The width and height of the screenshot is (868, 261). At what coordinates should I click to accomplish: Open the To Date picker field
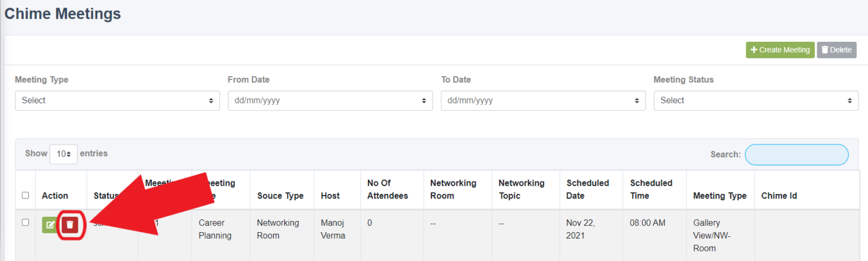click(x=543, y=101)
